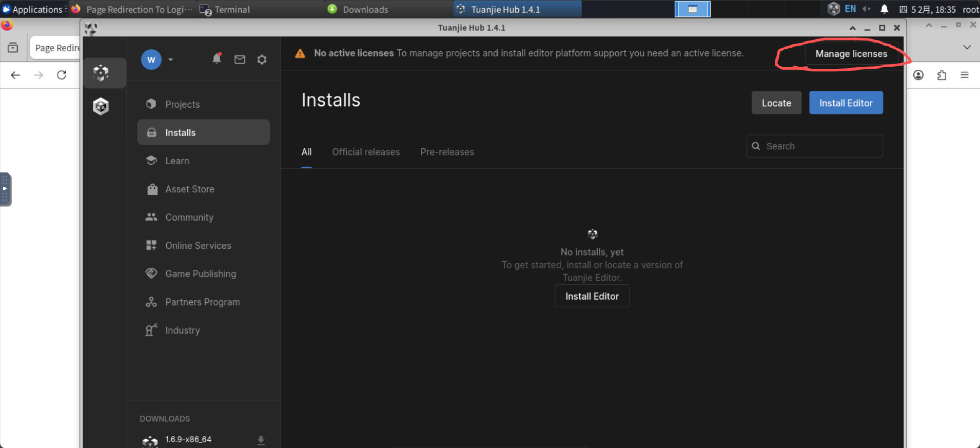Select the second cube icon in left rail
The height and width of the screenshot is (448, 980).
[101, 106]
